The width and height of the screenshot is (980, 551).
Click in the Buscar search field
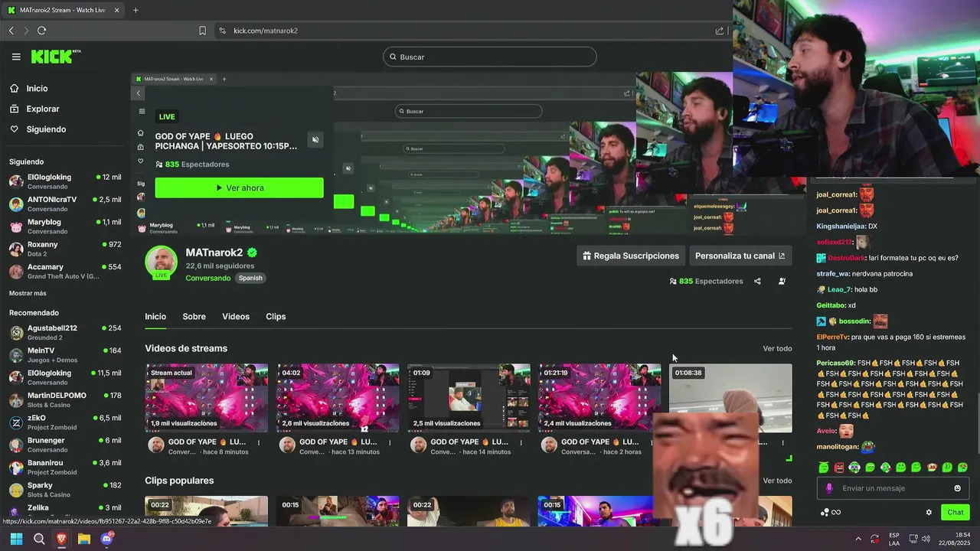tap(490, 57)
